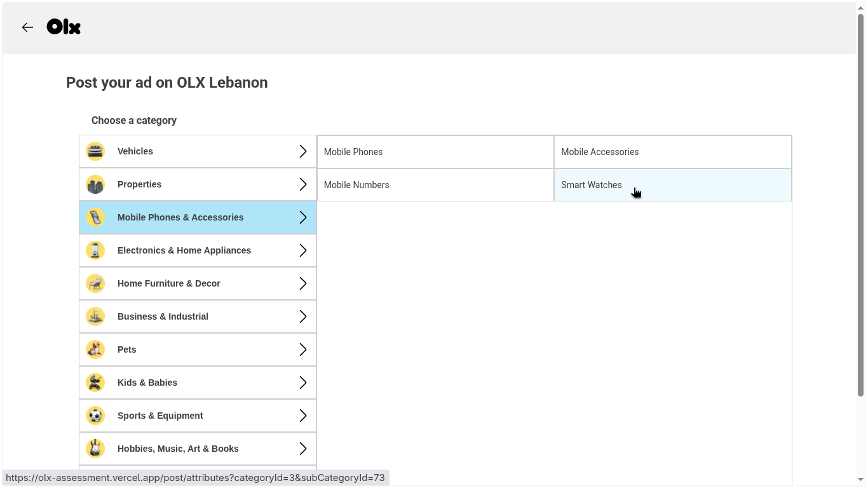This screenshot has width=868, height=488.
Task: Click the page vertical scrollbar thumb
Action: (x=861, y=205)
